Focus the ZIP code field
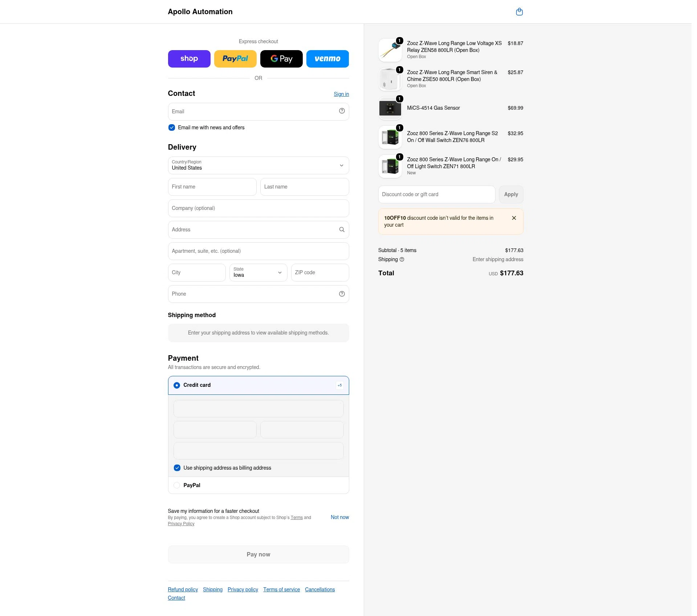The image size is (697, 616). coord(320,273)
